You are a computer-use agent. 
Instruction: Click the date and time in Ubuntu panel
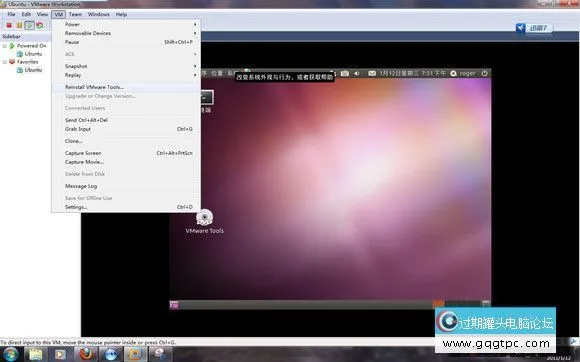(x=412, y=74)
